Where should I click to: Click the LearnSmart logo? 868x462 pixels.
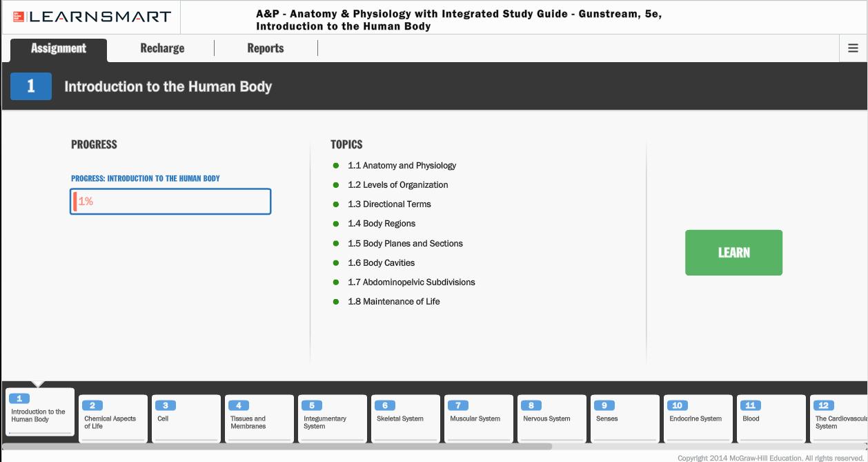tap(91, 17)
